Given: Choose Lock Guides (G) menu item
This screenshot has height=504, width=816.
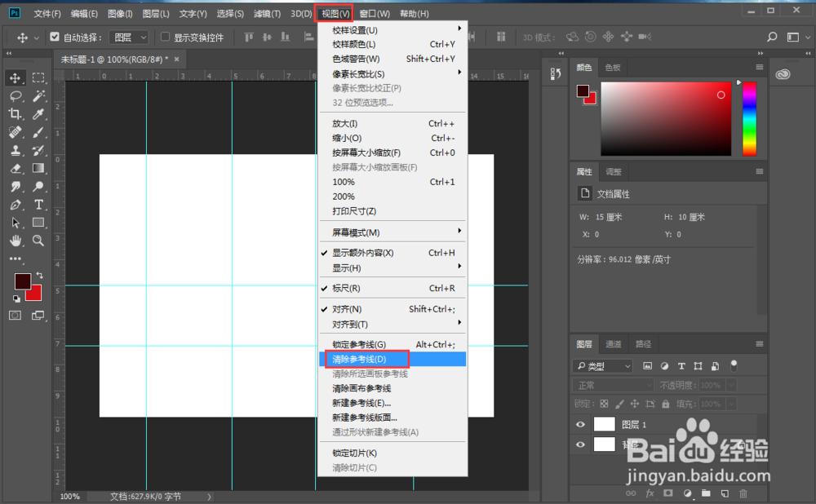Looking at the screenshot, I should coord(392,344).
